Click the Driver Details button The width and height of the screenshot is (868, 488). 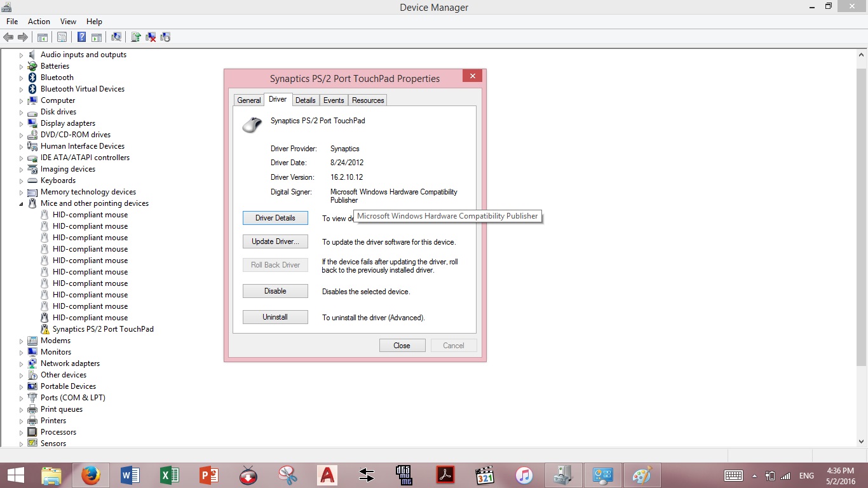(x=275, y=217)
